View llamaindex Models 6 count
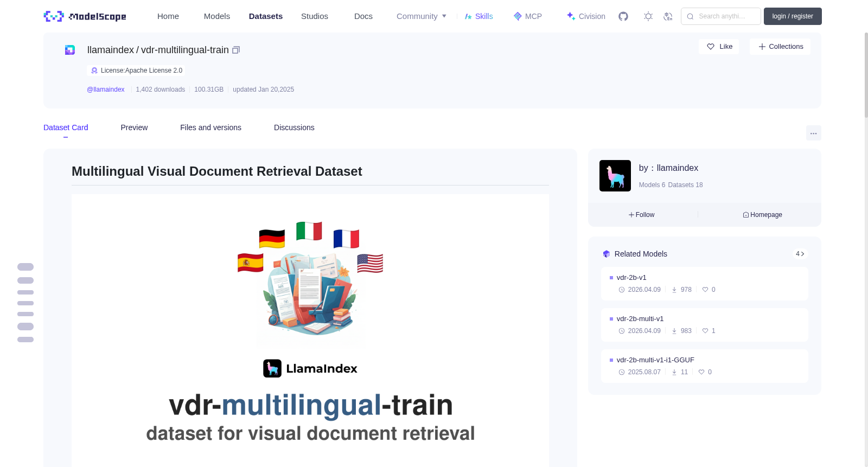This screenshot has height=467, width=868. pyautogui.click(x=652, y=185)
